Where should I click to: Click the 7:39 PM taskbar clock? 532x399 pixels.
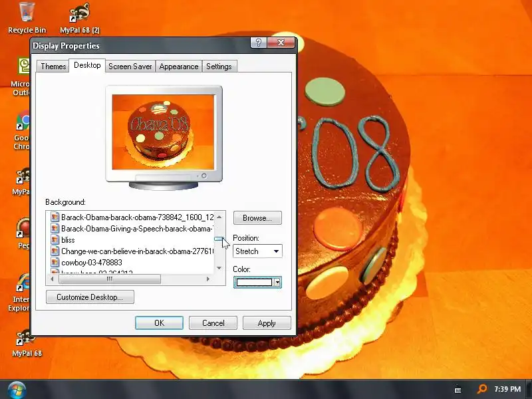point(507,389)
